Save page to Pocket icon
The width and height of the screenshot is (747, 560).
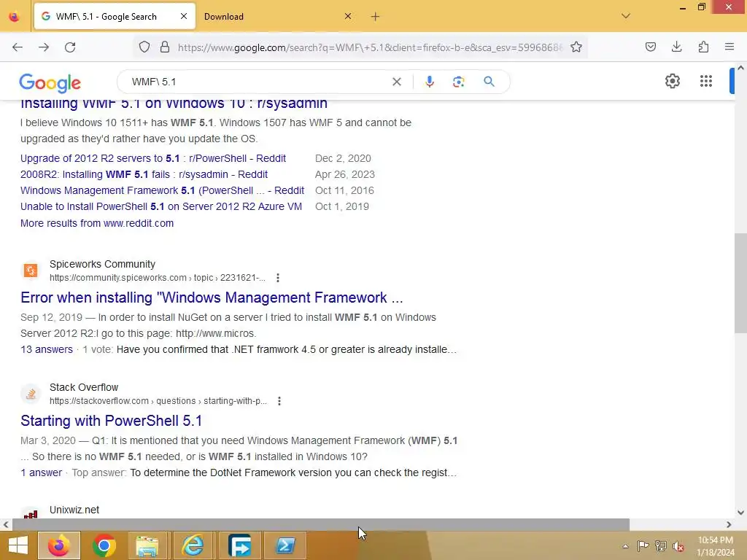tap(651, 47)
